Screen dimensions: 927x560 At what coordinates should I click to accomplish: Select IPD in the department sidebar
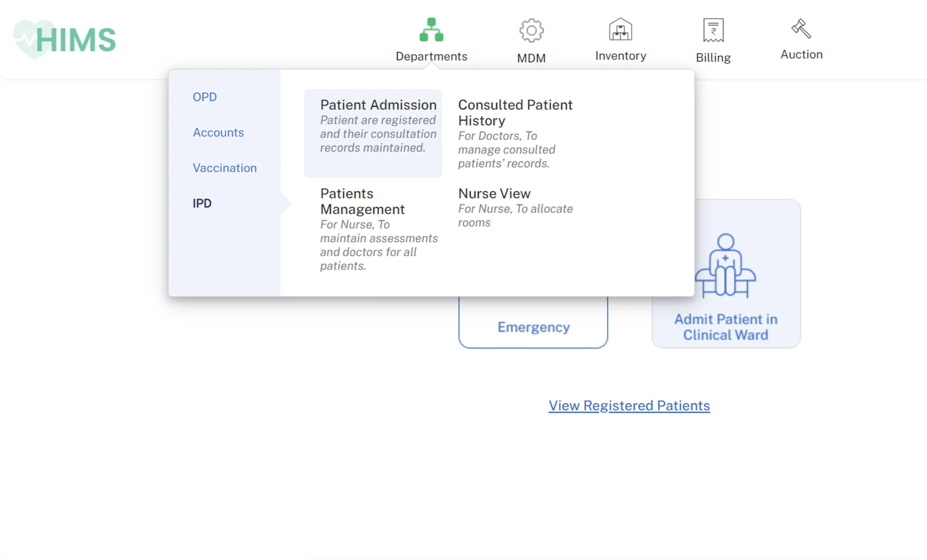point(202,203)
